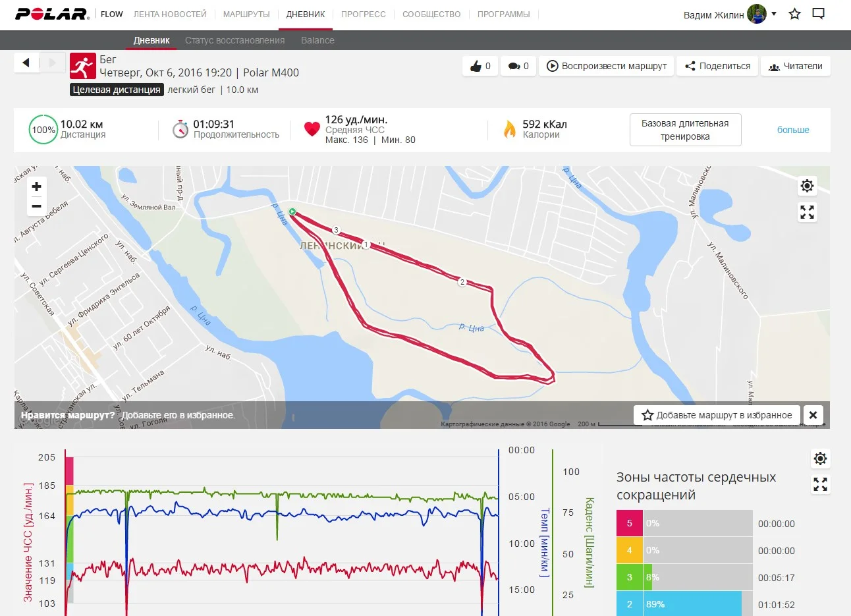The image size is (851, 616).
Task: Like the workout with thumbs-up button
Action: tap(480, 66)
